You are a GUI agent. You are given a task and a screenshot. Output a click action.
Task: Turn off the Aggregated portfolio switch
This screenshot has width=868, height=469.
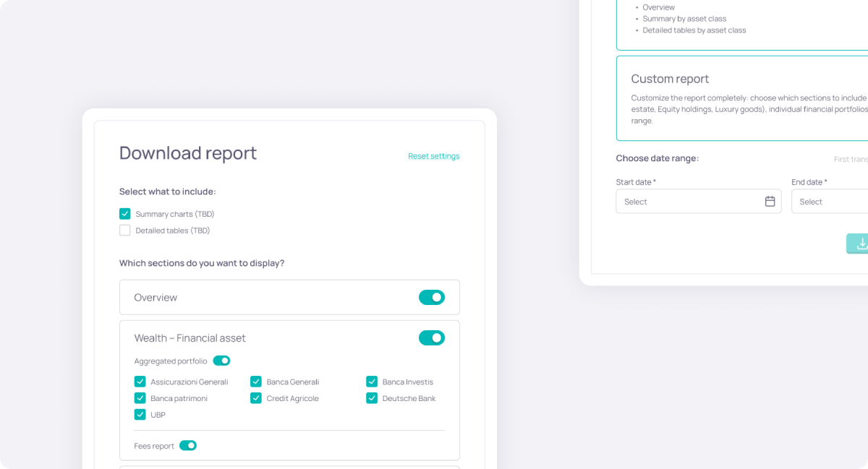pyautogui.click(x=221, y=361)
